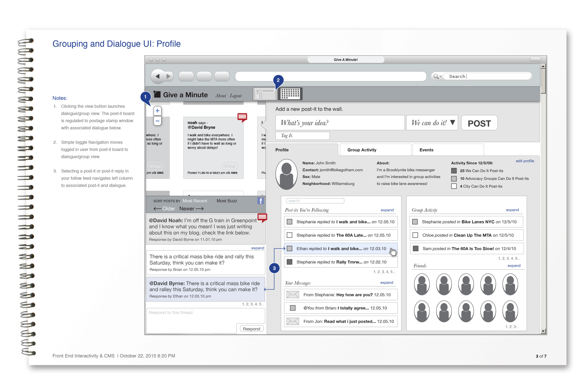Viewport: 588px width, 392px height.
Task: Select middle friend avatar in top row
Action: coord(466,284)
